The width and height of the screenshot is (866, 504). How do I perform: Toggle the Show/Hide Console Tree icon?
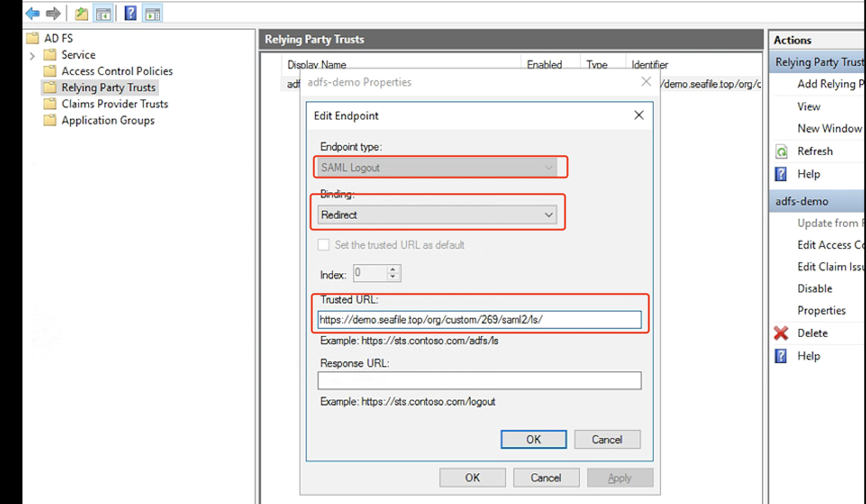pos(103,14)
